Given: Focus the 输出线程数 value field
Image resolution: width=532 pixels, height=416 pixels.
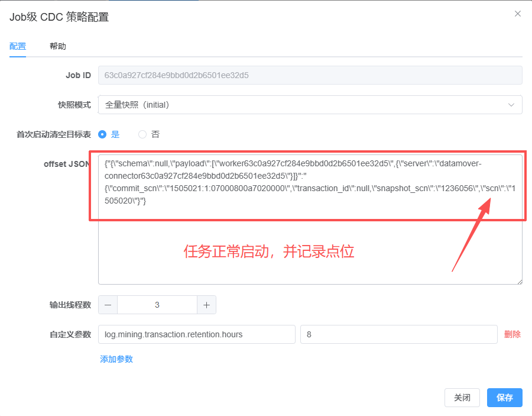Looking at the screenshot, I should pos(157,305).
